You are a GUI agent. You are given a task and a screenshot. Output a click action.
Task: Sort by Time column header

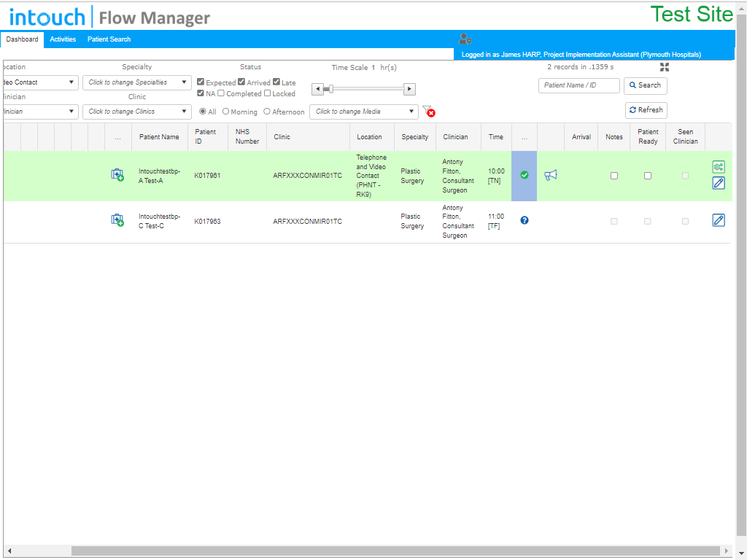496,136
